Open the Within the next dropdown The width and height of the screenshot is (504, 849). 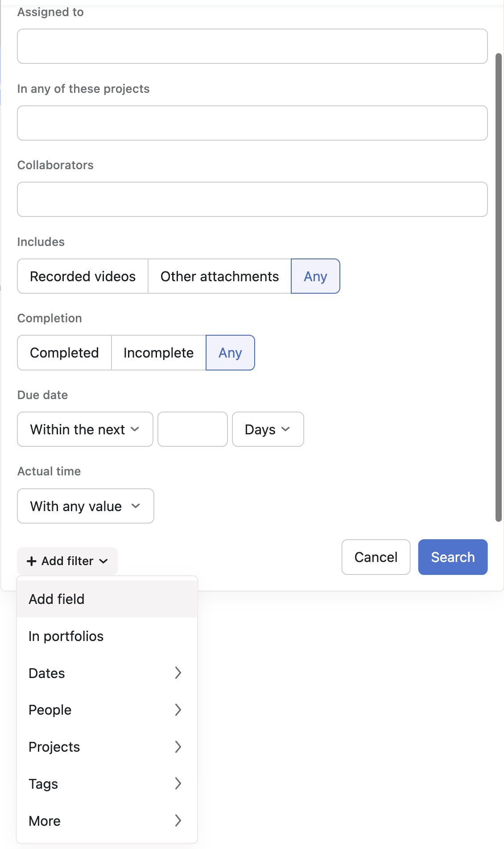(85, 429)
